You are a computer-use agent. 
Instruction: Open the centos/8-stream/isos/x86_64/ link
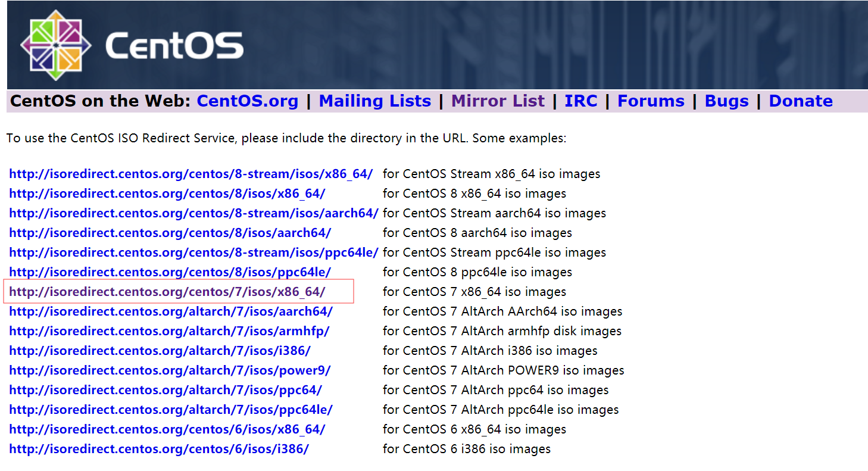[191, 174]
